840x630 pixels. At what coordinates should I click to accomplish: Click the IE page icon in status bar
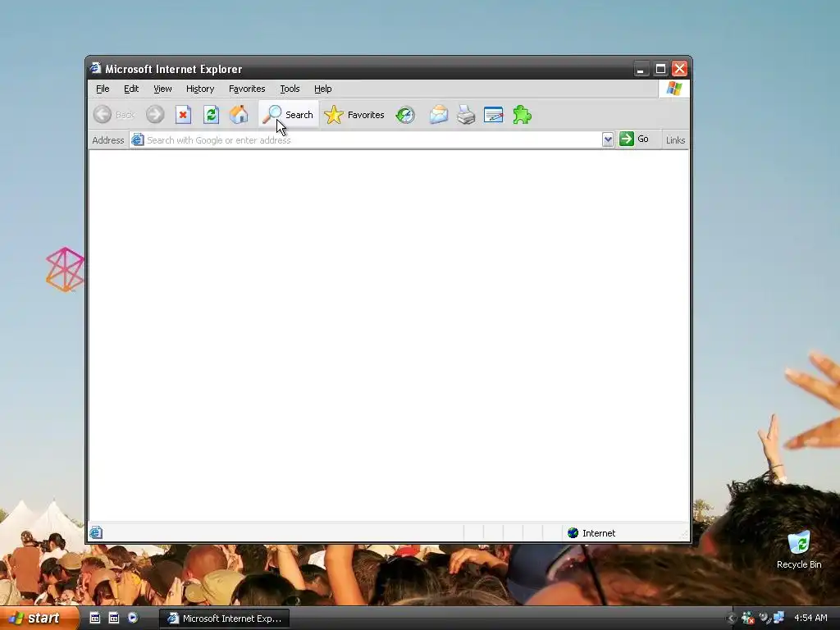96,532
